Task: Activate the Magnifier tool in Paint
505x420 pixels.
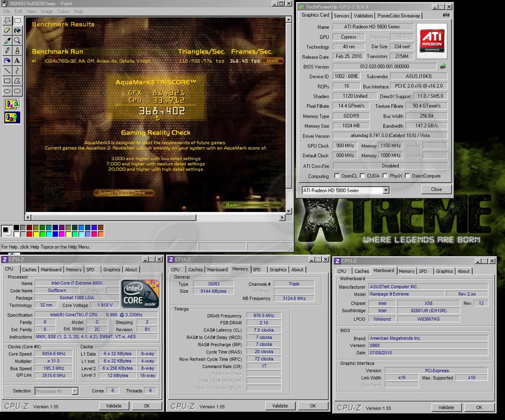Action: [17, 40]
